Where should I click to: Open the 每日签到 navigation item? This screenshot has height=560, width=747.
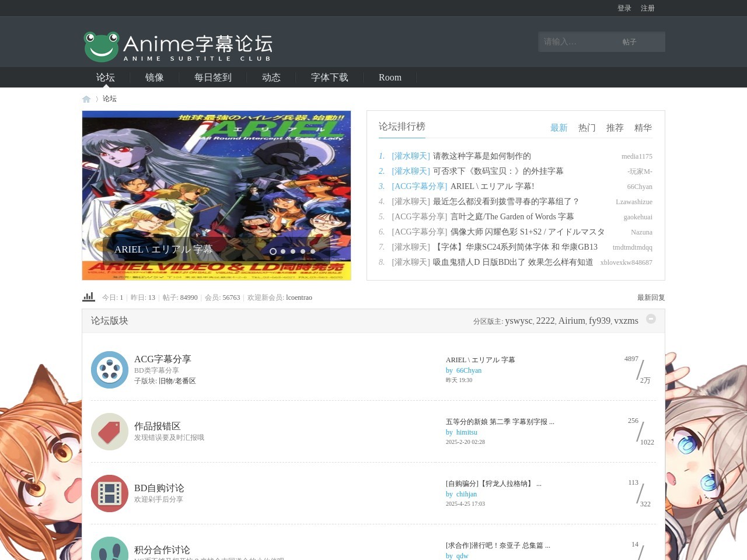coord(213,77)
